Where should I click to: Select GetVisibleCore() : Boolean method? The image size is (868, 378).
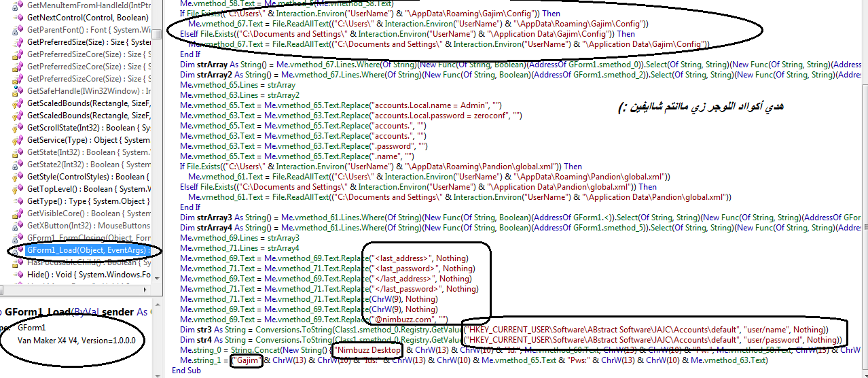click(88, 213)
